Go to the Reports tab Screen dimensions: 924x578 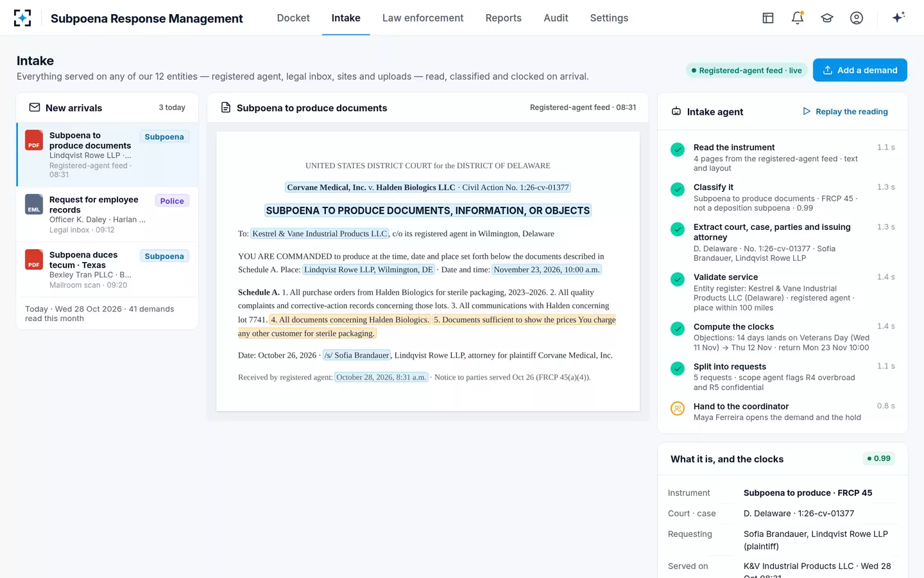pyautogui.click(x=503, y=18)
